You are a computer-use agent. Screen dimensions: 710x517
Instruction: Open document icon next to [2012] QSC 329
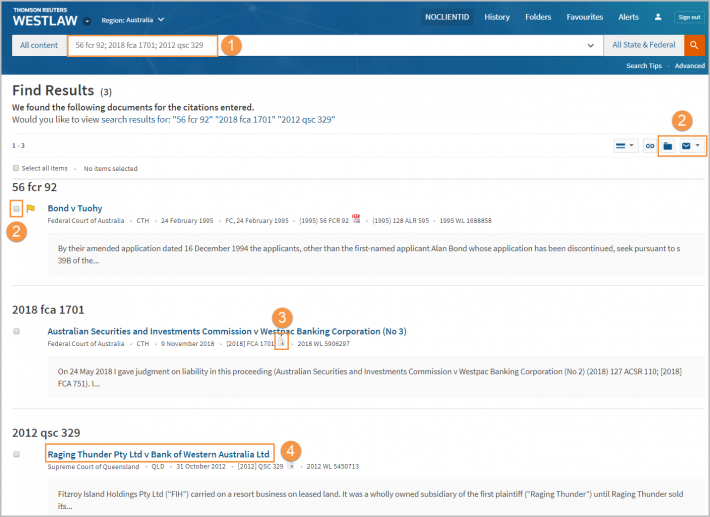click(x=291, y=465)
